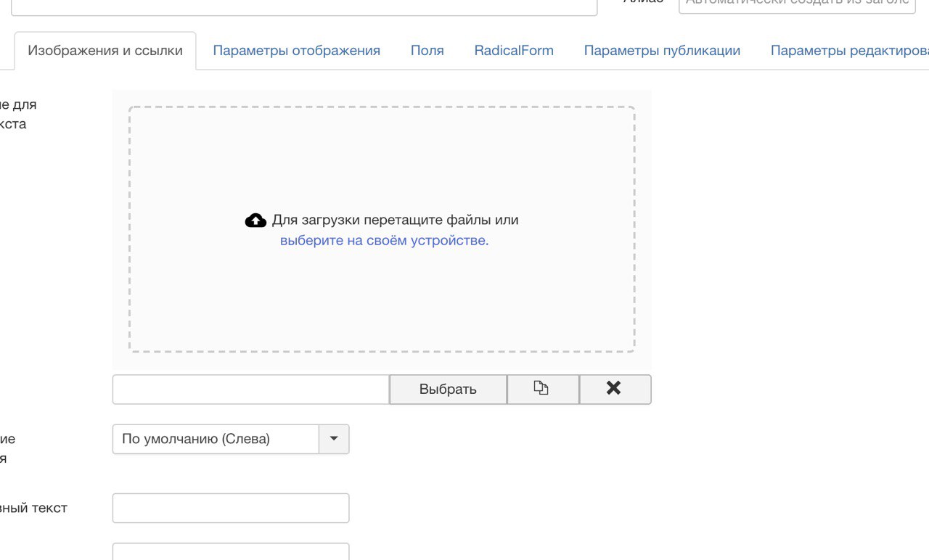Clear the image field with the X button

(614, 389)
